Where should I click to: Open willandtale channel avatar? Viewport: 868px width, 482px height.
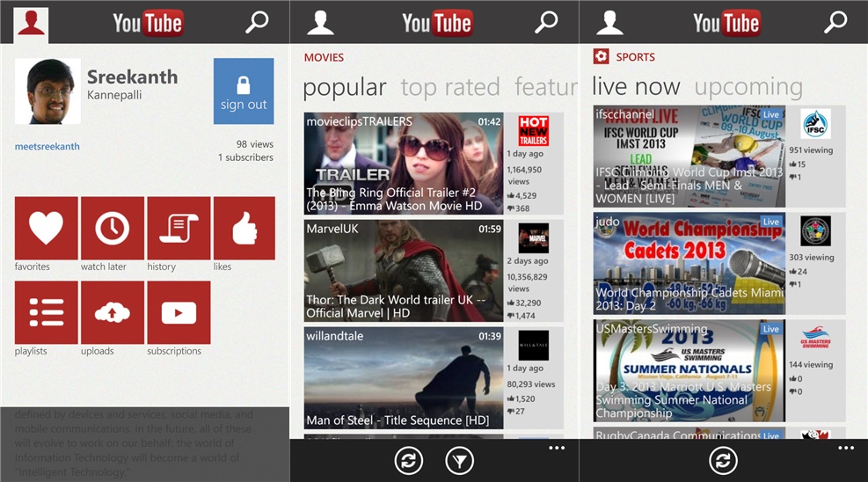(533, 346)
